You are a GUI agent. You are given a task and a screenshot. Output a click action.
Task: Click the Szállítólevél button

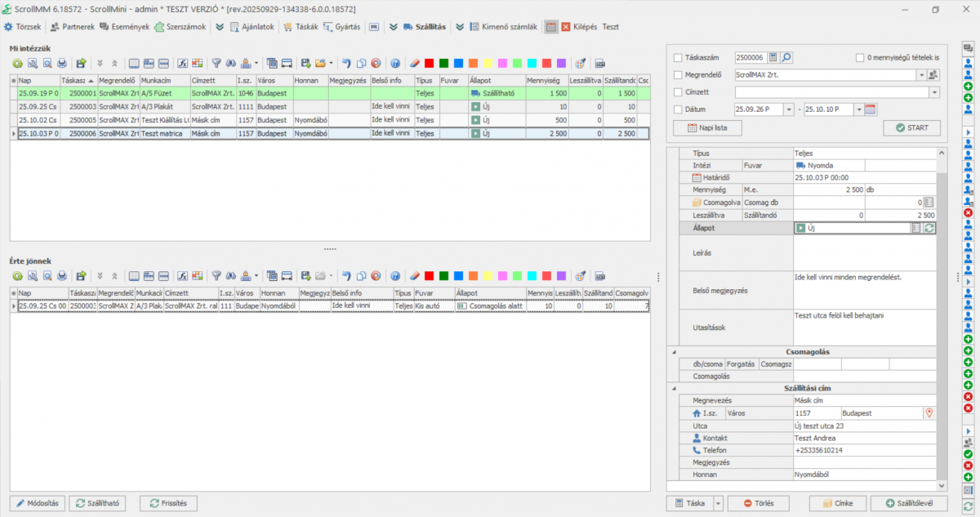click(908, 503)
